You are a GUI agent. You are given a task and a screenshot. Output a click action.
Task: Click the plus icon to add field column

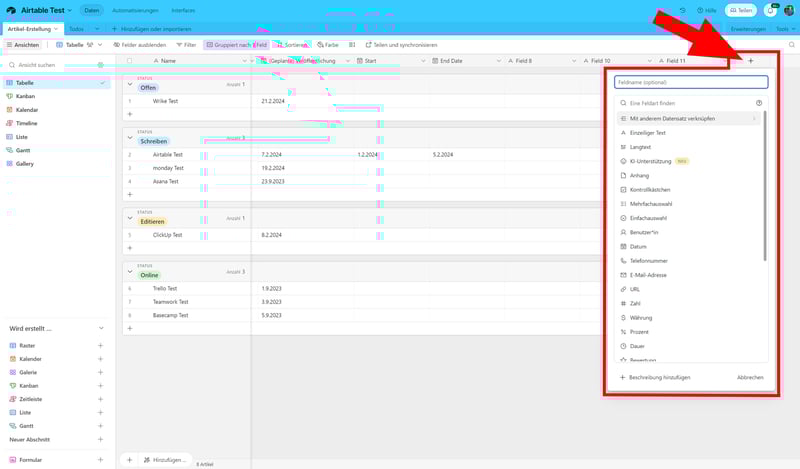pyautogui.click(x=751, y=61)
